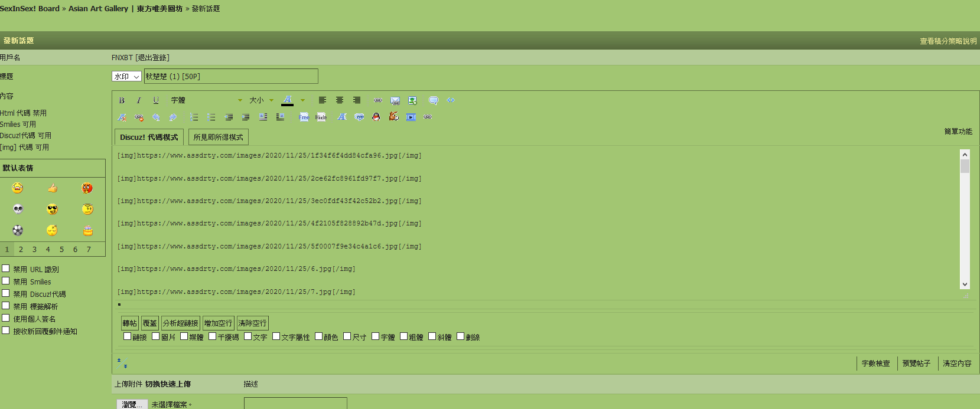Insert the soccer ball smiley
Screen dimensions: 980x409
click(18, 230)
